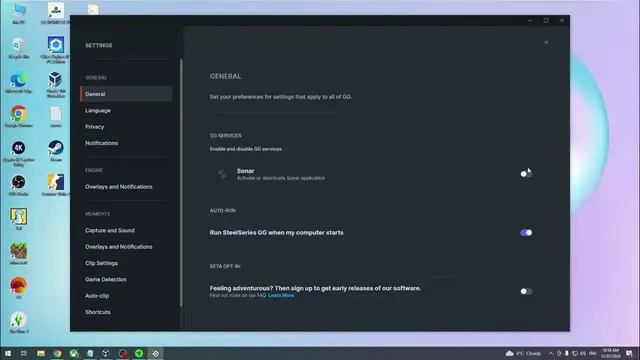The width and height of the screenshot is (640, 360).
Task: Select Recycle Bin desktop icon
Action: [x=19, y=48]
